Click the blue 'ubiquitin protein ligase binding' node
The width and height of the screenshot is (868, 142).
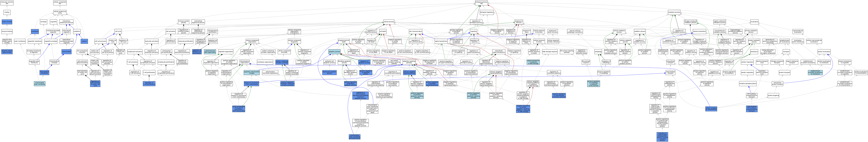[7, 52]
